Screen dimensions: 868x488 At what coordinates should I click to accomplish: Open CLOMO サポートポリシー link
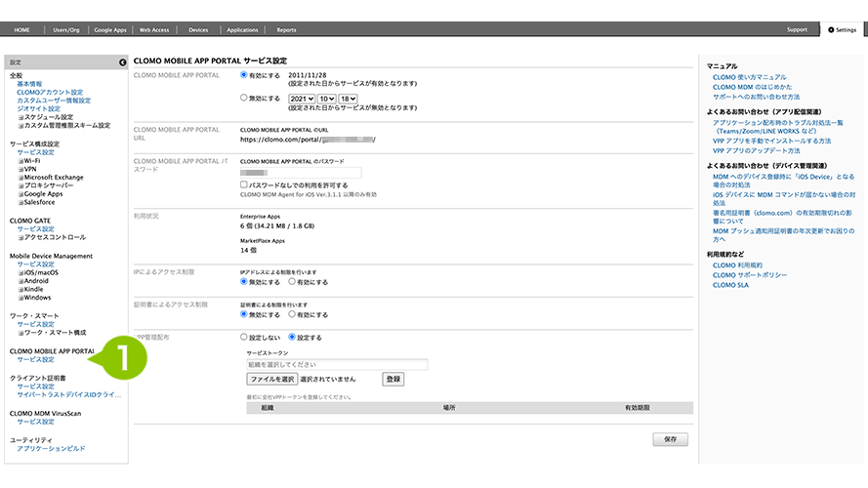click(750, 275)
